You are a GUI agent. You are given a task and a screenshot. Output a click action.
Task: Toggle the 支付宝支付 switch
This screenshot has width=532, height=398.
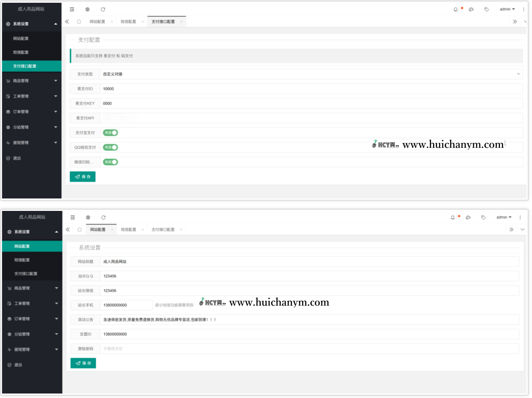(110, 133)
